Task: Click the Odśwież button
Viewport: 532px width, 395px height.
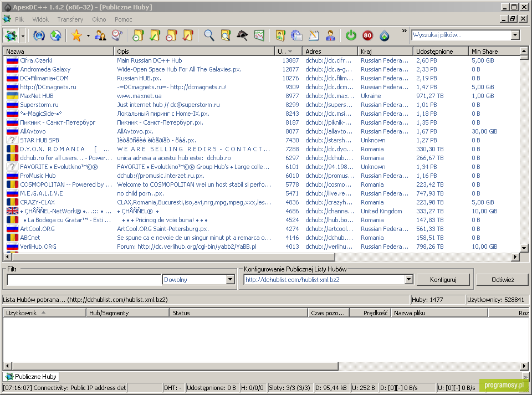Action: (x=503, y=279)
